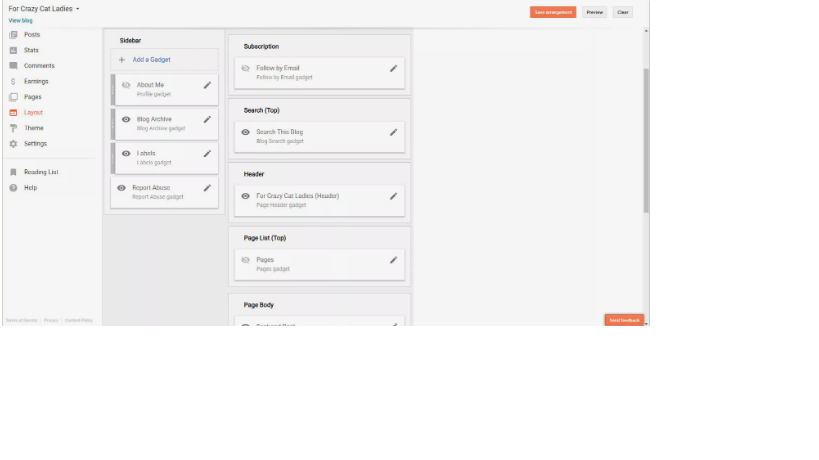
Task: Grab the About Me gadget drag handle
Action: pyautogui.click(x=113, y=90)
